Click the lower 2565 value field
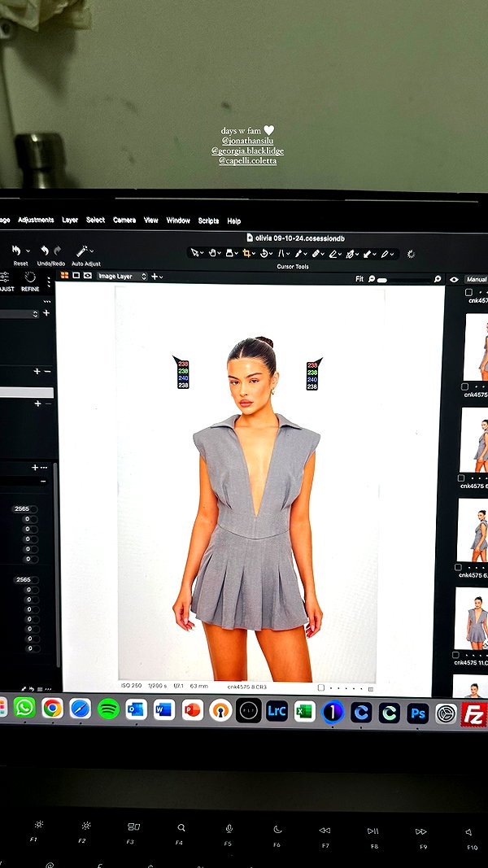Viewport: 488px width, 868px height. pyautogui.click(x=25, y=579)
